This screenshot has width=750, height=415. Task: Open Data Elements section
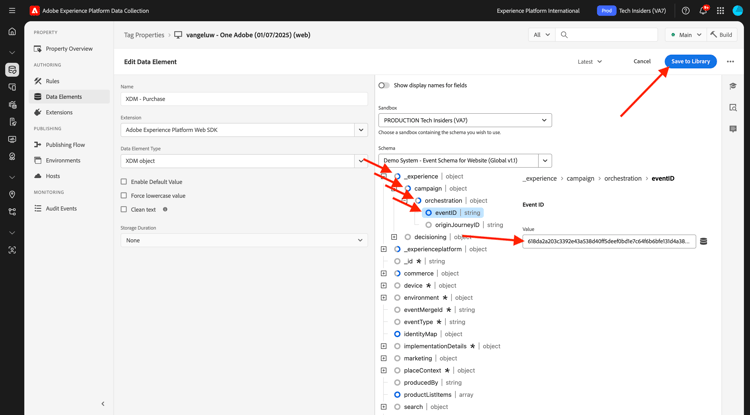click(x=69, y=97)
